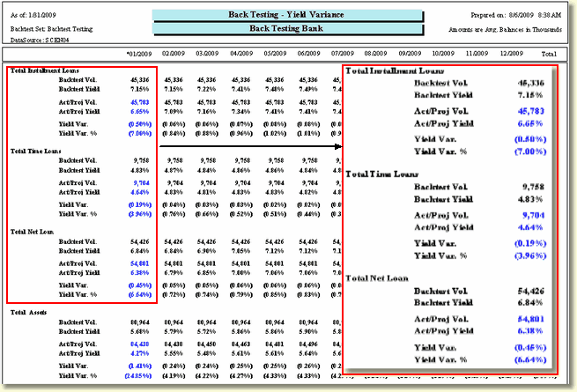Click the '04/2009' column header

(241, 54)
